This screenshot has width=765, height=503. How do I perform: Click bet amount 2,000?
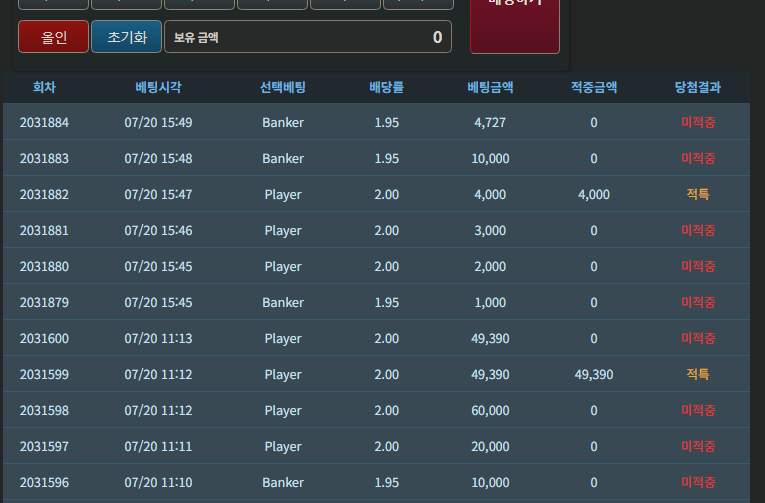[x=490, y=266]
